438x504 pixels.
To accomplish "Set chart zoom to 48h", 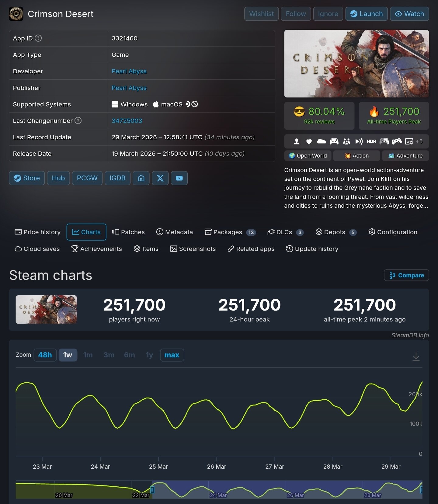I will coord(45,355).
